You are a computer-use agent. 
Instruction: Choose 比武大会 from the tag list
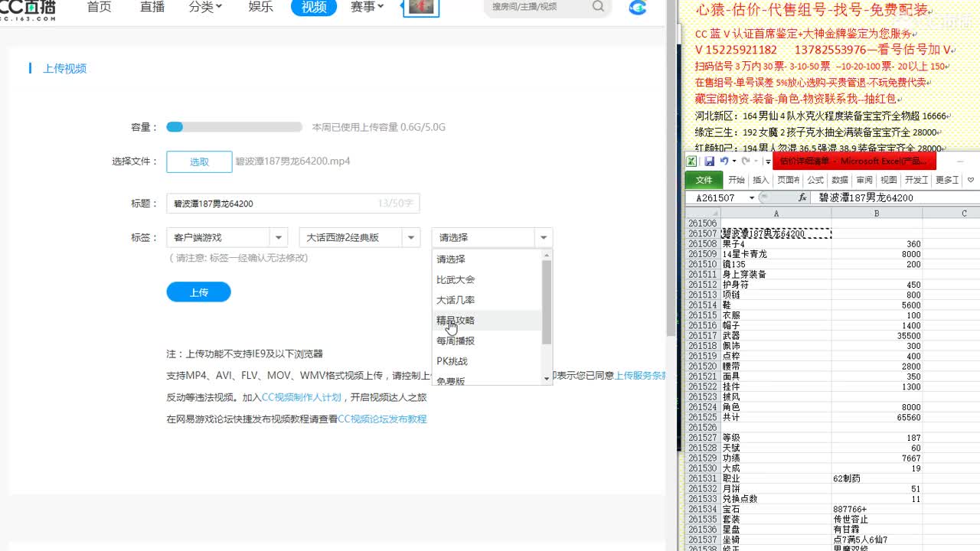pos(487,280)
